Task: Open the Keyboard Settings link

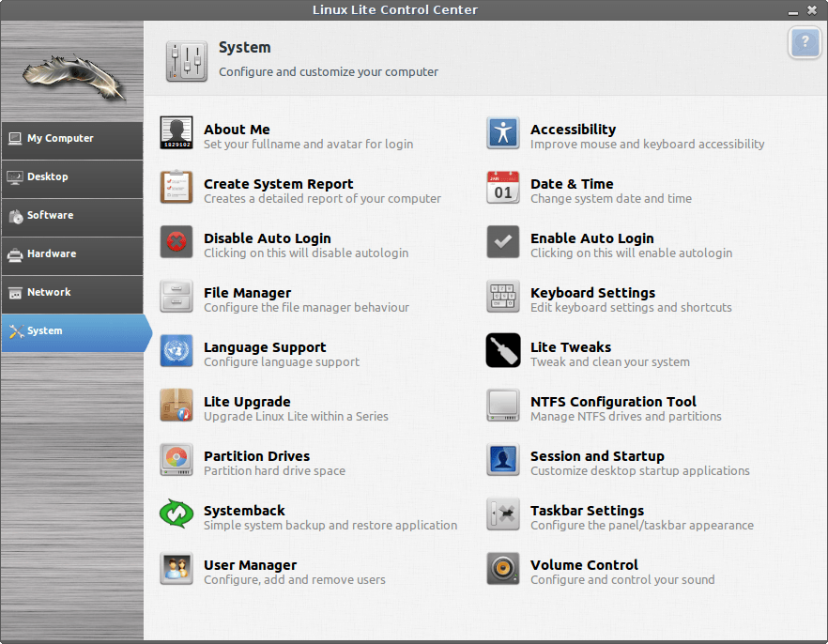Action: coord(592,293)
